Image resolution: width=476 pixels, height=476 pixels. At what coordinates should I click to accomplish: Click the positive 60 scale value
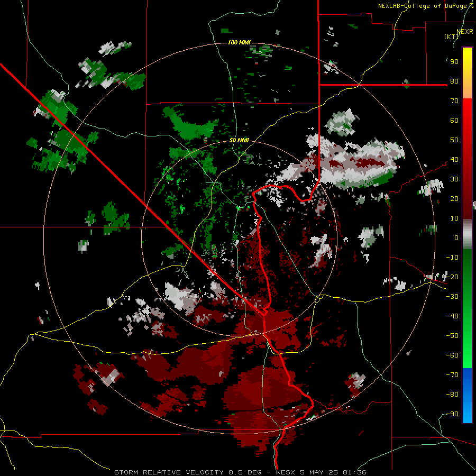coord(454,121)
